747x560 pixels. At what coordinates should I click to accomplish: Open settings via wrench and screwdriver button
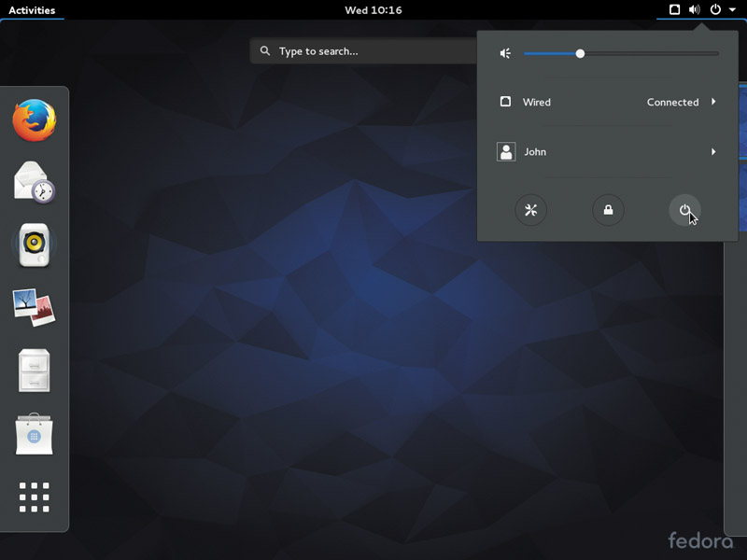coord(530,210)
